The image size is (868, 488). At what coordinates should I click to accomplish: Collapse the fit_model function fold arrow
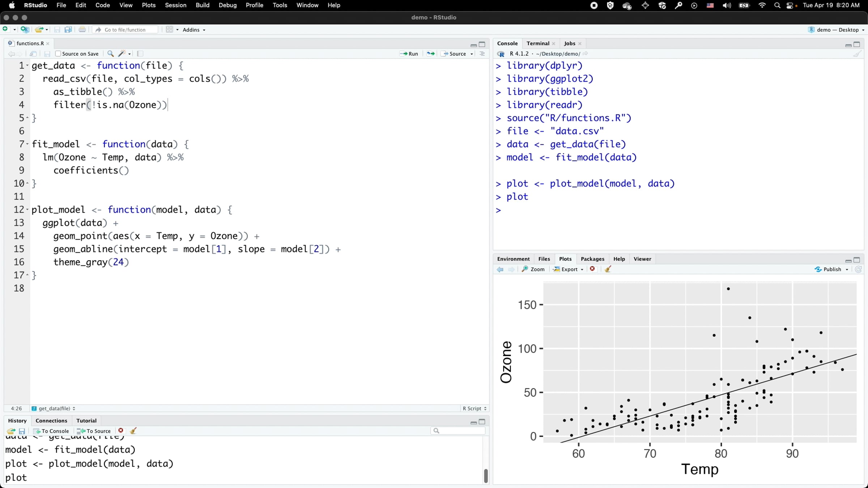[x=27, y=144]
